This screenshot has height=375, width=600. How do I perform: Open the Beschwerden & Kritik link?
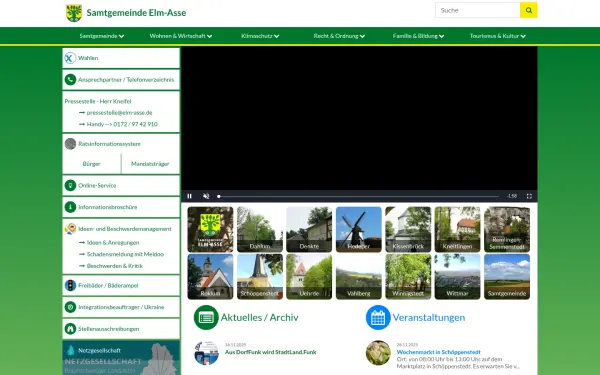(x=115, y=266)
